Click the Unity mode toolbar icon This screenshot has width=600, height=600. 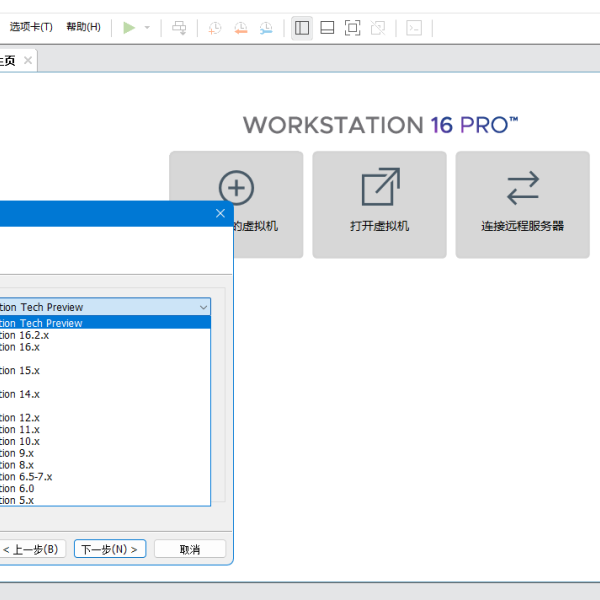click(x=378, y=28)
